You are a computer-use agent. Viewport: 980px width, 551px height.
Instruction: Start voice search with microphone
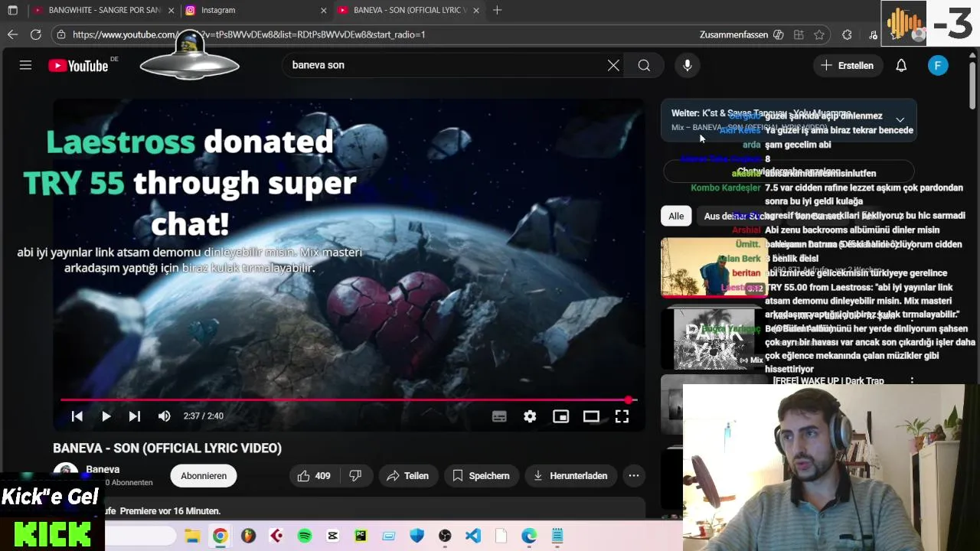pos(688,65)
